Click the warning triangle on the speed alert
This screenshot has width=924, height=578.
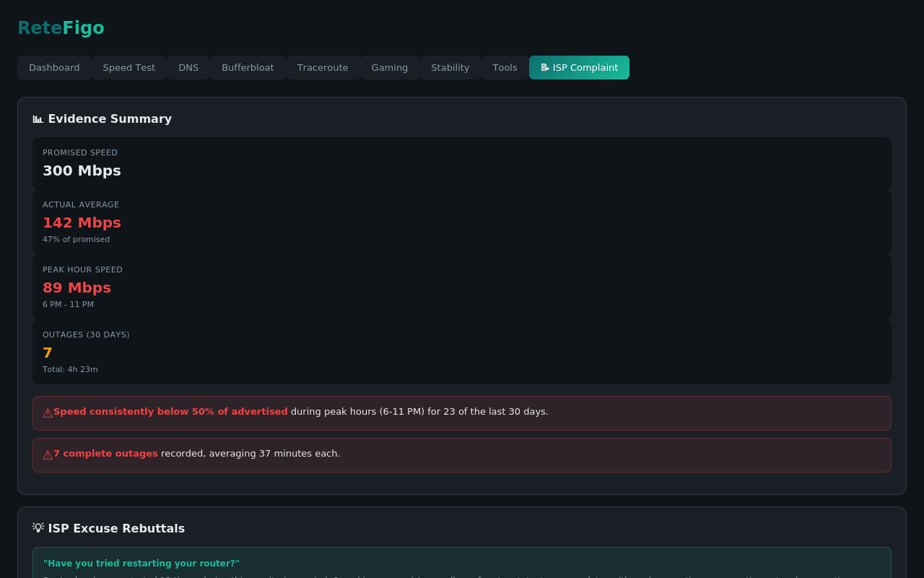tap(47, 412)
